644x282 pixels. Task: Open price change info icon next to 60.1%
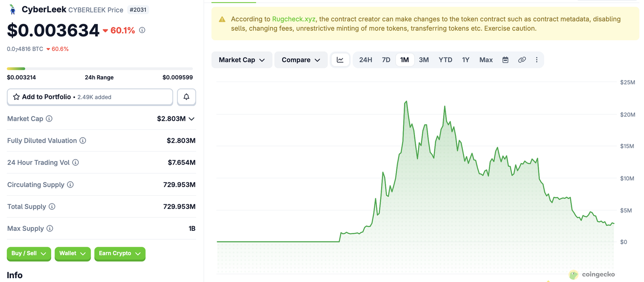coord(142,30)
